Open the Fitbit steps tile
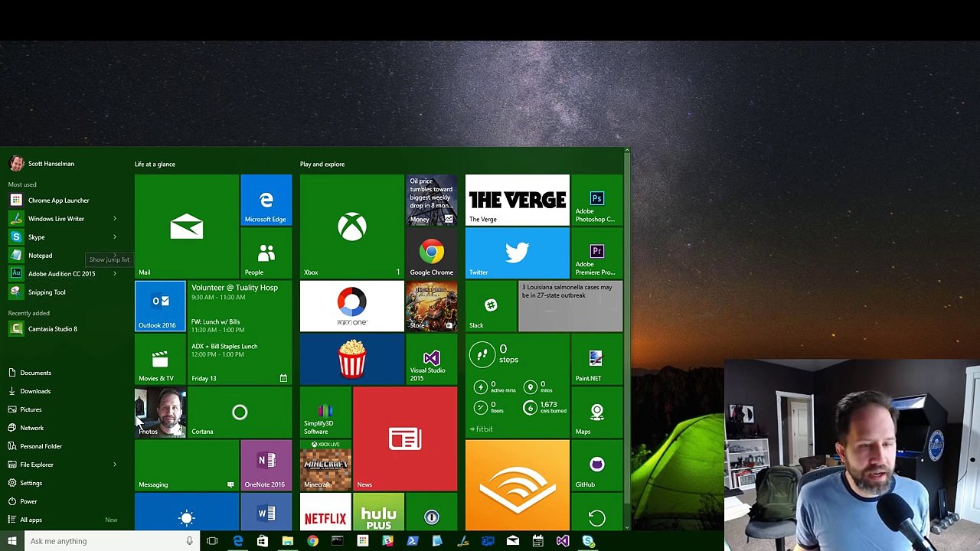Screen dimensions: 980x551 (x=517, y=386)
